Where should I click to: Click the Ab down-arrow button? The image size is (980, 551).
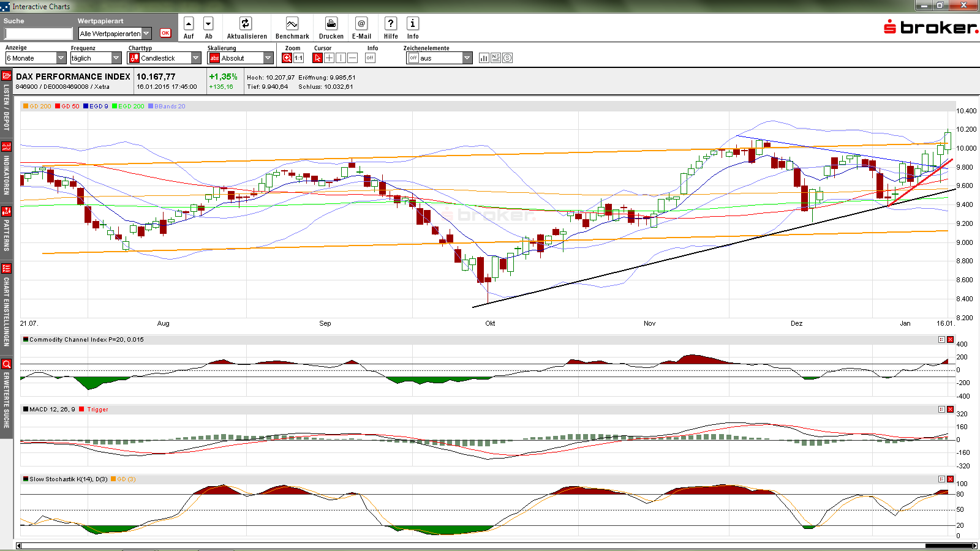pos(208,24)
